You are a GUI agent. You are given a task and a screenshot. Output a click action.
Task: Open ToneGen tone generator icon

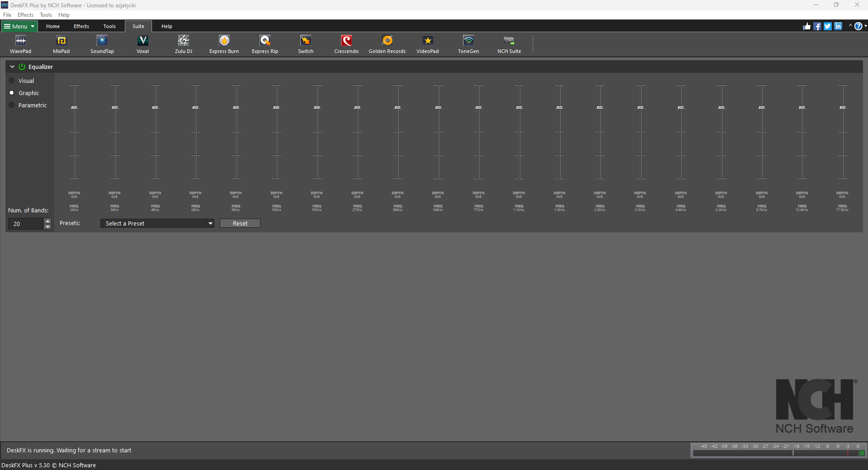(469, 44)
